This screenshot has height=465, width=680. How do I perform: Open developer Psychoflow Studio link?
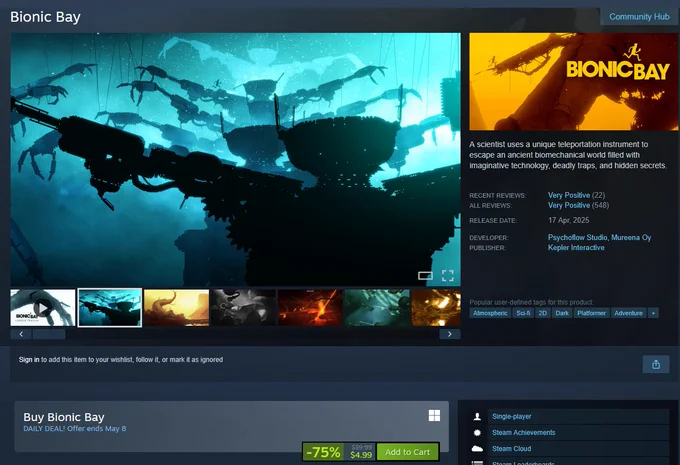pyautogui.click(x=578, y=237)
